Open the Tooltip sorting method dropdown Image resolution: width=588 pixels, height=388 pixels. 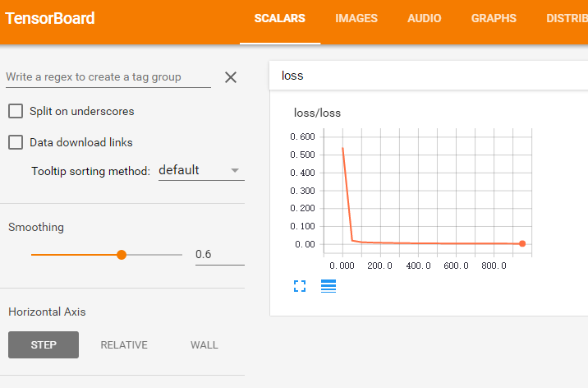(x=201, y=170)
